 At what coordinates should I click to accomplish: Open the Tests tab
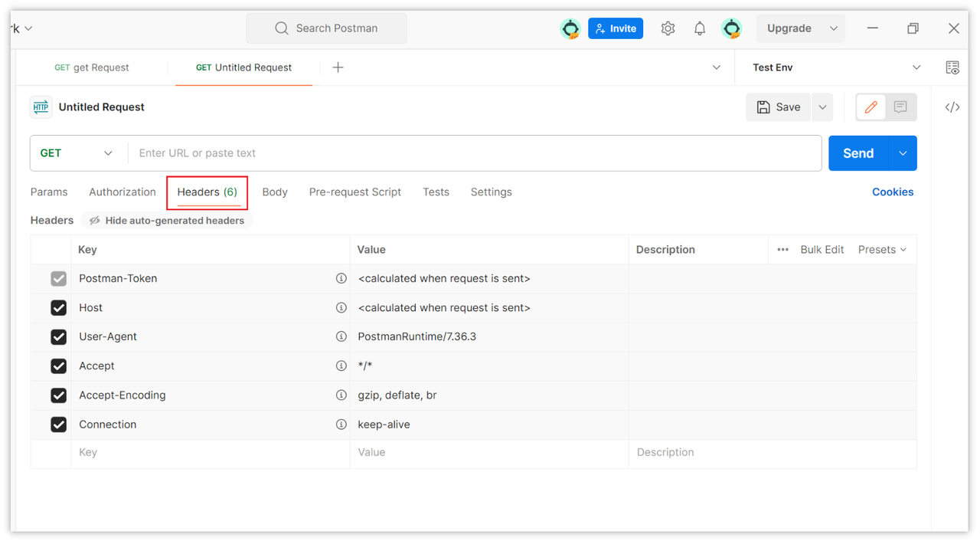[436, 192]
